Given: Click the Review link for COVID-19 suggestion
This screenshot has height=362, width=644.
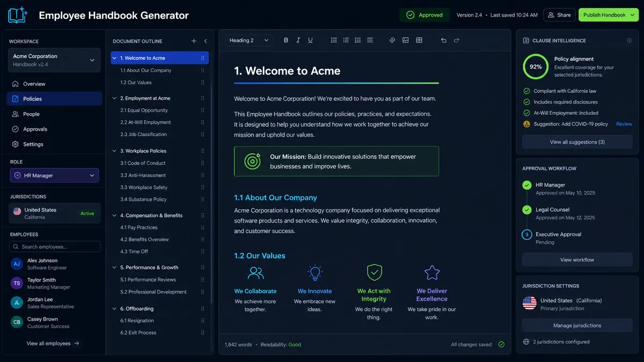Looking at the screenshot, I should [x=624, y=124].
